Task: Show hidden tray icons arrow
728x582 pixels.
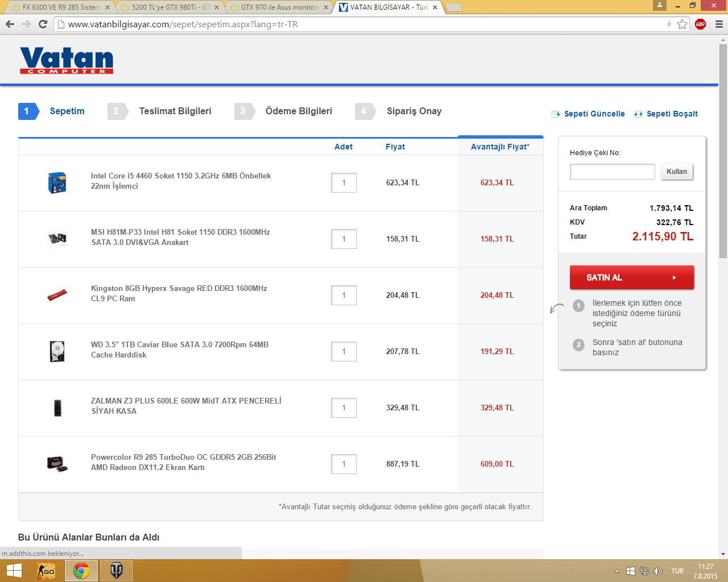Action: pos(617,571)
